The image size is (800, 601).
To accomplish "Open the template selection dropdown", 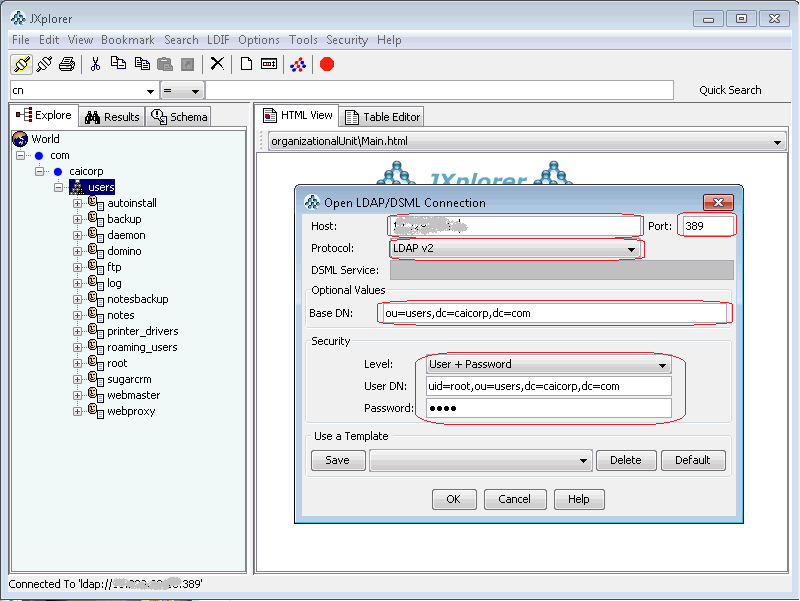I will [583, 460].
